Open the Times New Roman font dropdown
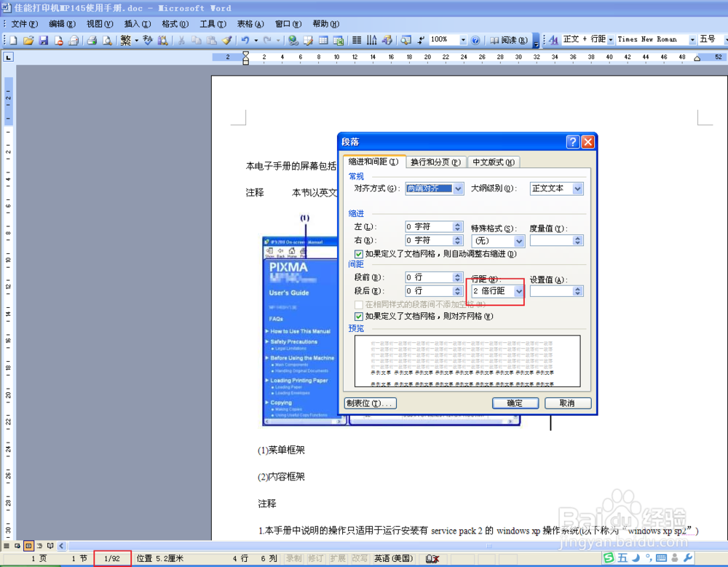Viewport: 728px width, 567px height. [692, 41]
